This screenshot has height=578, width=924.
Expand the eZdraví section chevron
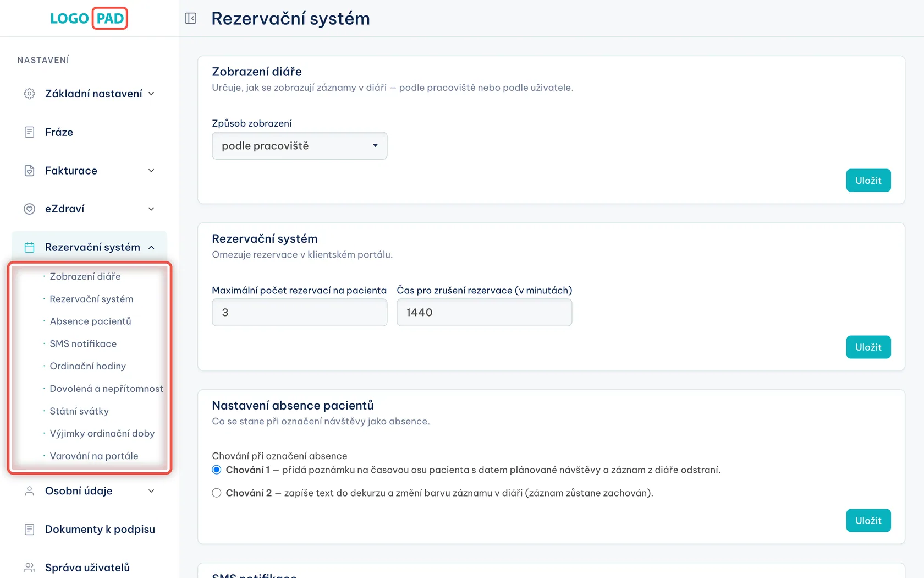point(151,209)
